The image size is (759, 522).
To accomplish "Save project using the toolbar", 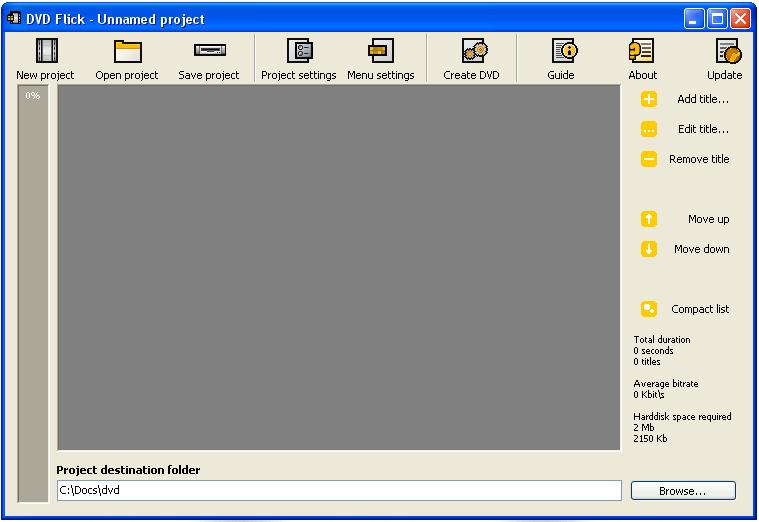I will click(x=209, y=59).
